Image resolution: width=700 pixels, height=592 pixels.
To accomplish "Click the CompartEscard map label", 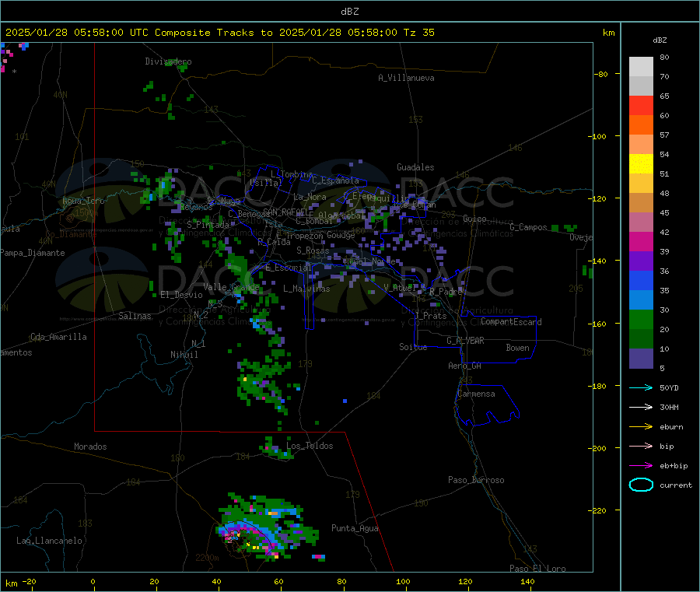I will 511,322.
